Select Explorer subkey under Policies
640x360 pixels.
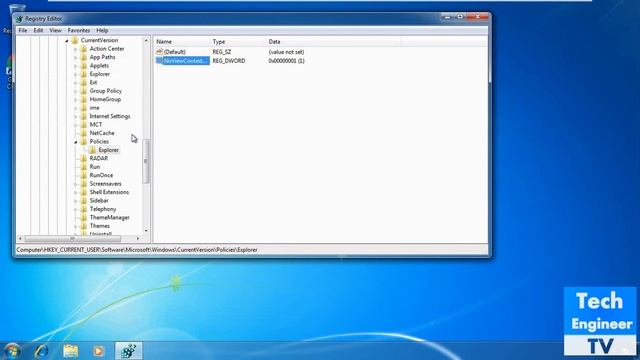[109, 150]
